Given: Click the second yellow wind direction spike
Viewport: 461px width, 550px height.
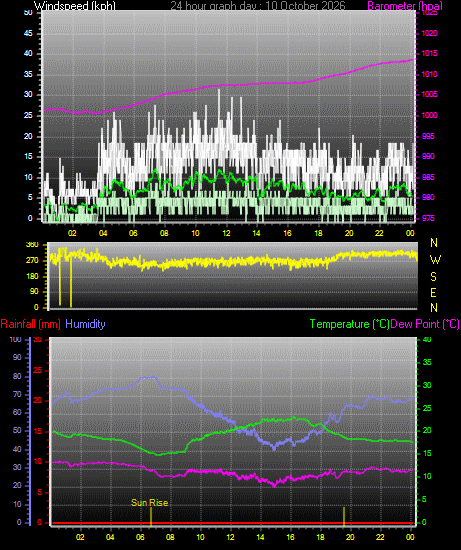Looking at the screenshot, I should 71,281.
